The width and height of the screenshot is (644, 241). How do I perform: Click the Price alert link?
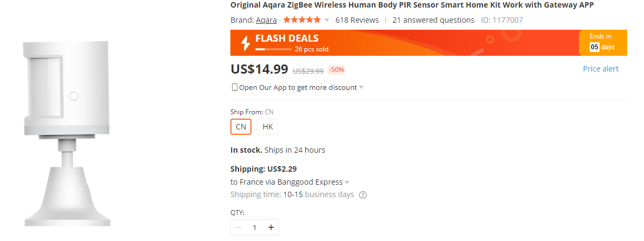tap(600, 69)
